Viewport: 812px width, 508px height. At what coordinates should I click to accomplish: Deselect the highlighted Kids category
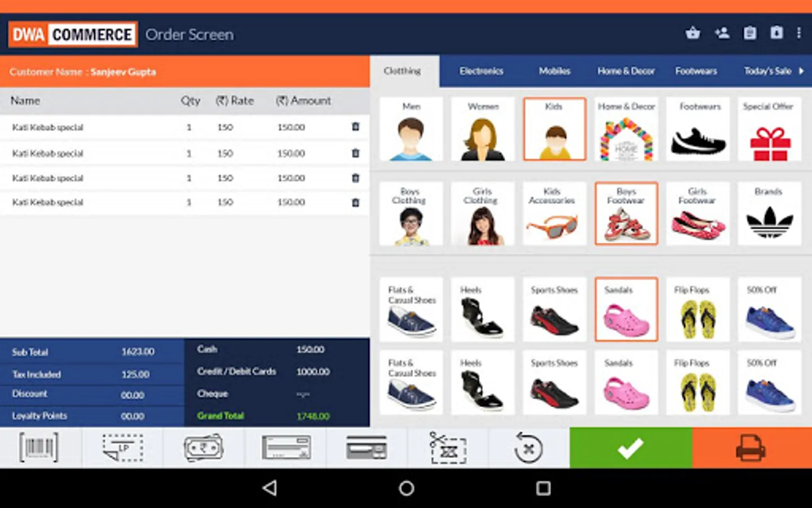(554, 129)
